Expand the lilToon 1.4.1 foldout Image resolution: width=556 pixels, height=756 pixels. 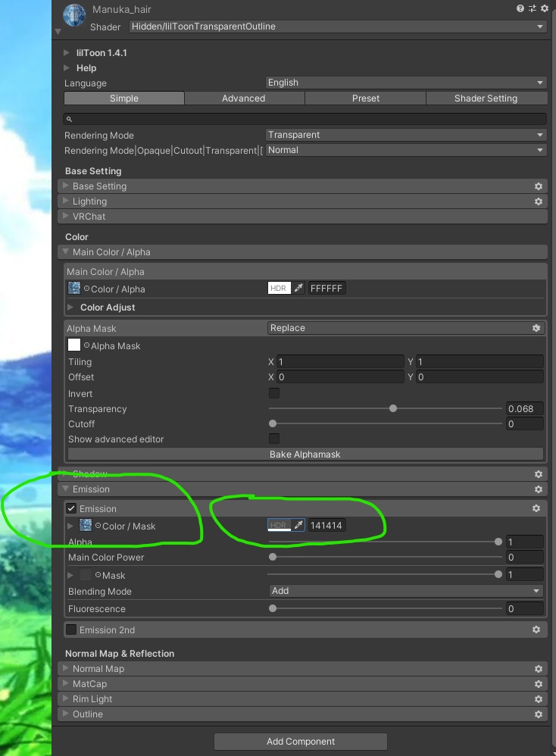pyautogui.click(x=67, y=52)
